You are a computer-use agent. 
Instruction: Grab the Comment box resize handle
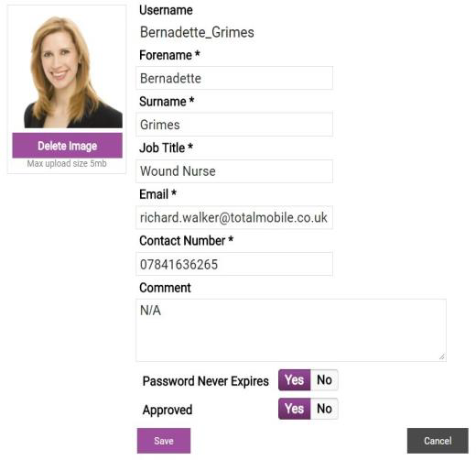pos(442,356)
